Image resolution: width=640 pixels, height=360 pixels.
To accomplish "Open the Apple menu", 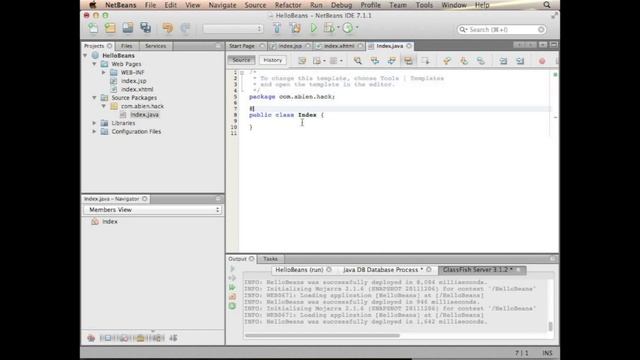I will (93, 5).
